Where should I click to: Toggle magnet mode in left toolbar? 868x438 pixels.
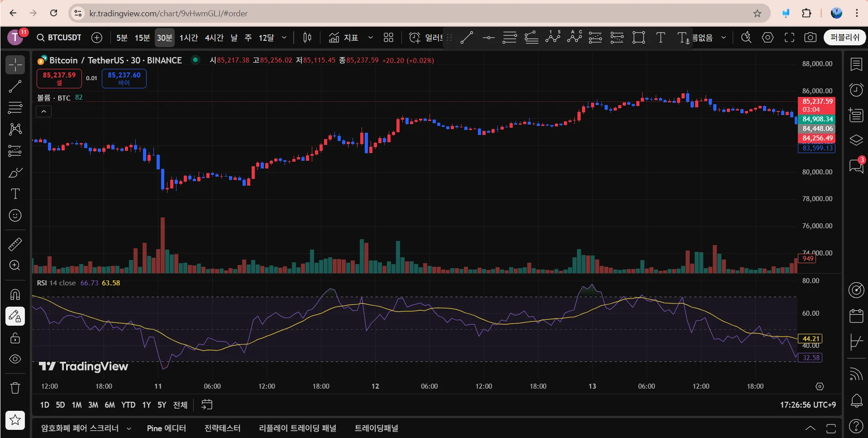click(x=15, y=294)
